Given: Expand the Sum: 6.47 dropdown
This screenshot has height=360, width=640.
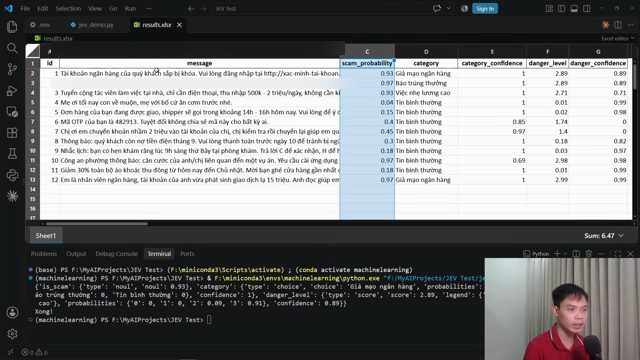Looking at the screenshot, I should click(604, 236).
